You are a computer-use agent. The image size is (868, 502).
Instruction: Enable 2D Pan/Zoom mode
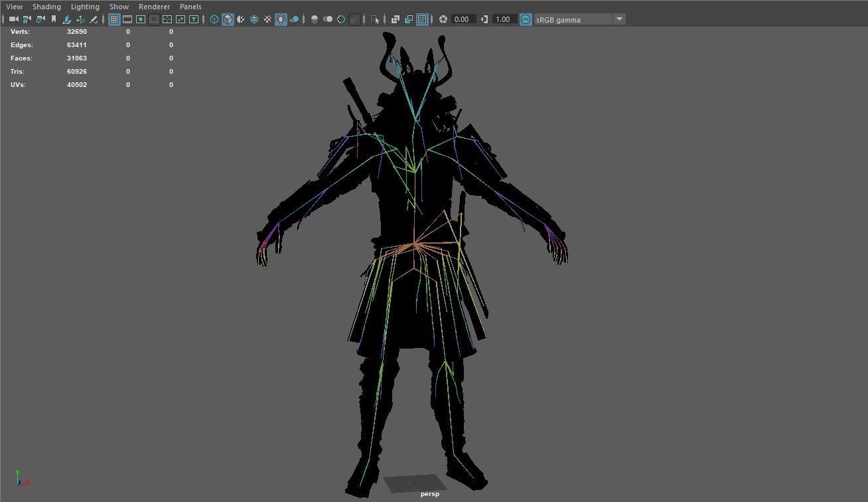[80, 19]
